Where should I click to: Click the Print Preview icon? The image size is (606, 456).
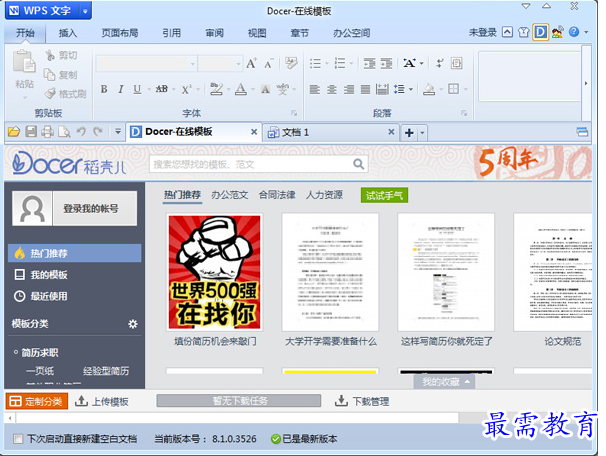point(64,132)
